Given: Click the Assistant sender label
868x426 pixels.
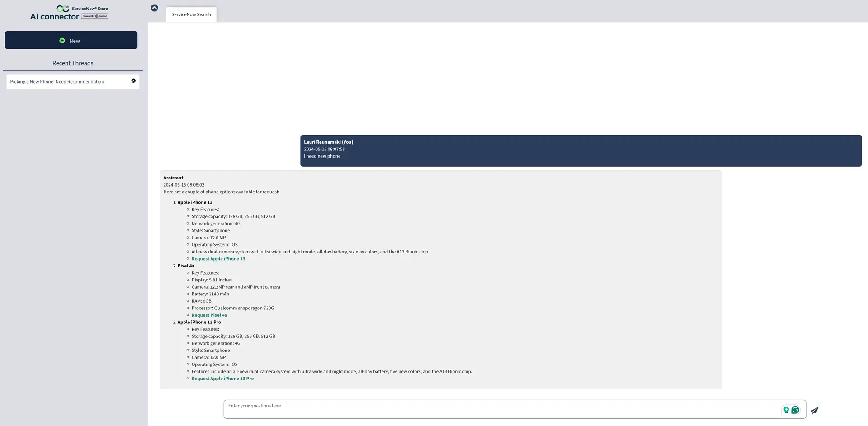Looking at the screenshot, I should coord(173,178).
